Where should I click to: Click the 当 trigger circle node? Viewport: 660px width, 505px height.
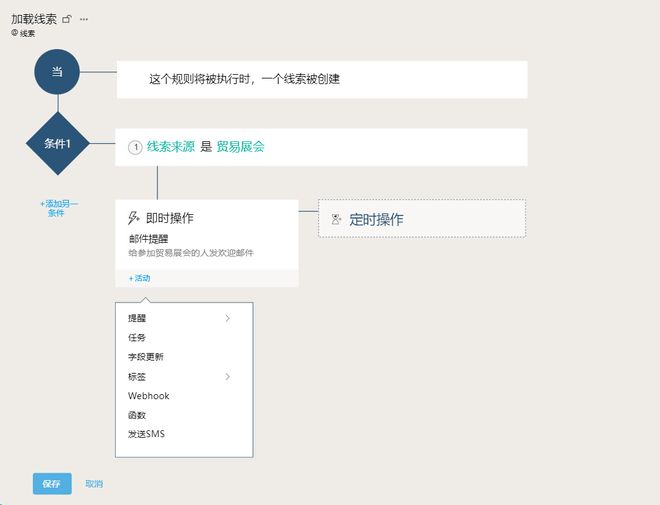coord(57,72)
